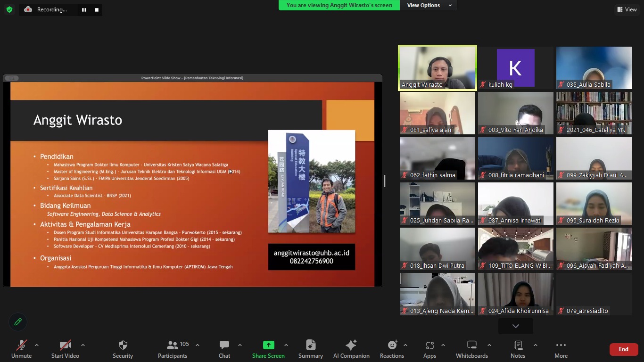This screenshot has width=644, height=362.
Task: Select 035_Aulia Sabila video tile
Action: [594, 68]
